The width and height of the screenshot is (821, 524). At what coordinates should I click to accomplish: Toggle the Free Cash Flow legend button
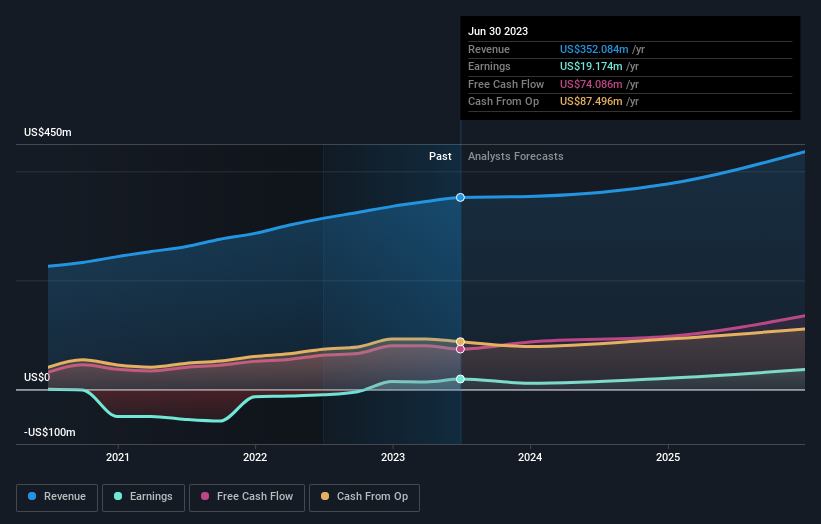tap(247, 497)
